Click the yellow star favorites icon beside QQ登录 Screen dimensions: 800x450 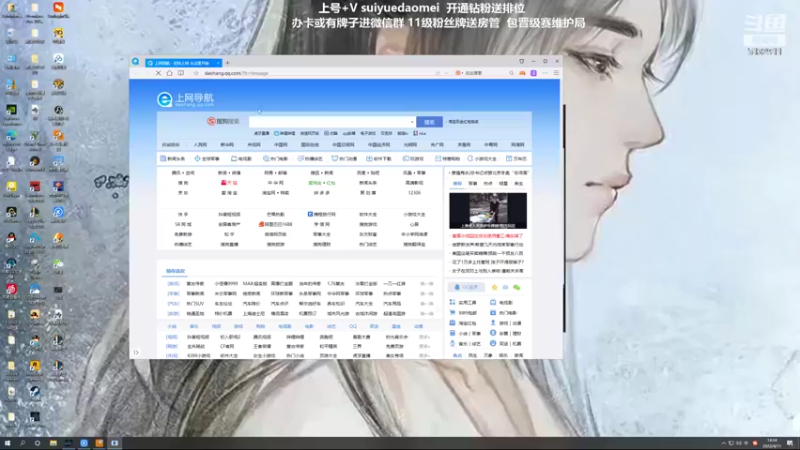click(x=494, y=287)
